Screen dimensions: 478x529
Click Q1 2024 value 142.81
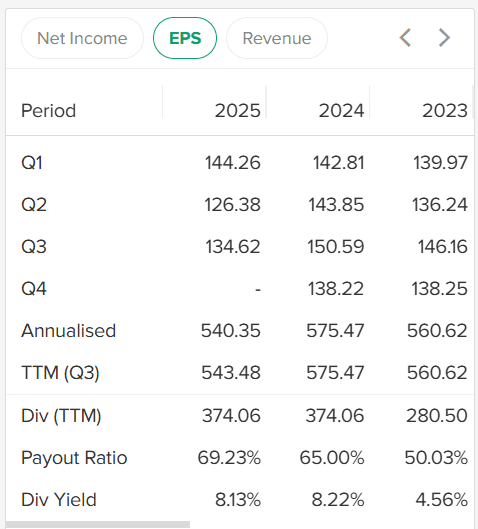pos(339,163)
